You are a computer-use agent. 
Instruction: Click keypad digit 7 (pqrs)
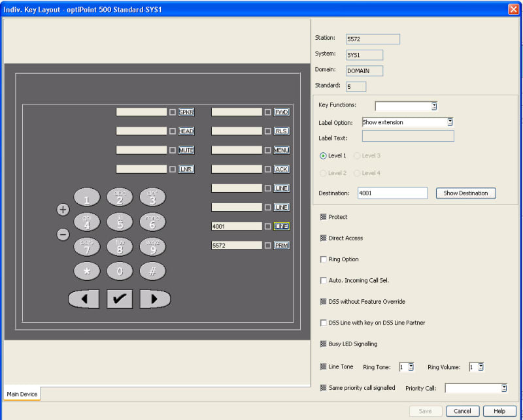click(87, 247)
